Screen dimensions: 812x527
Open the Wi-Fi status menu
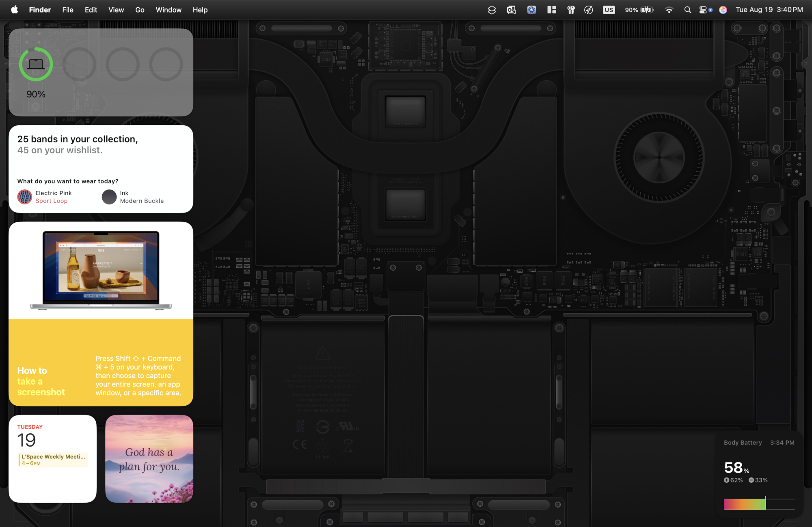(x=669, y=10)
